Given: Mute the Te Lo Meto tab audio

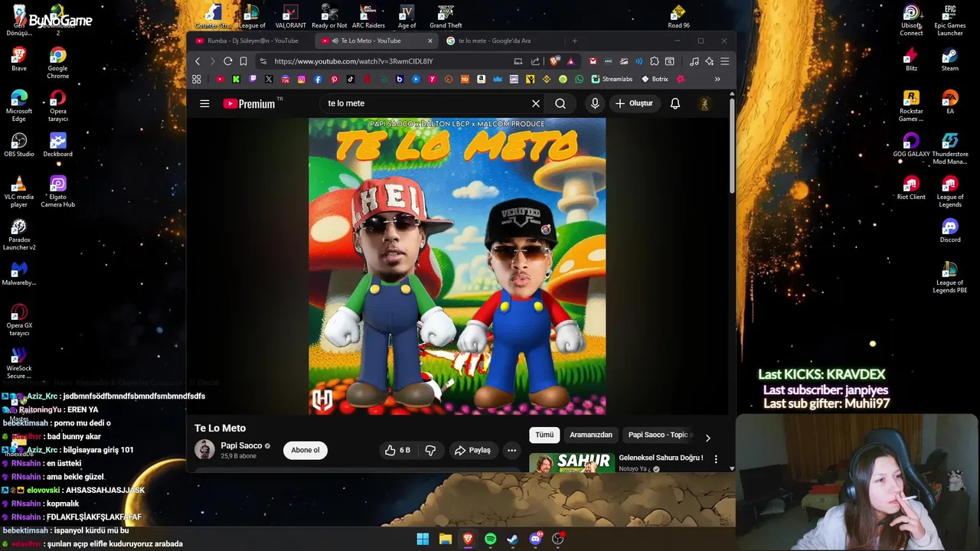Looking at the screenshot, I should coord(335,41).
